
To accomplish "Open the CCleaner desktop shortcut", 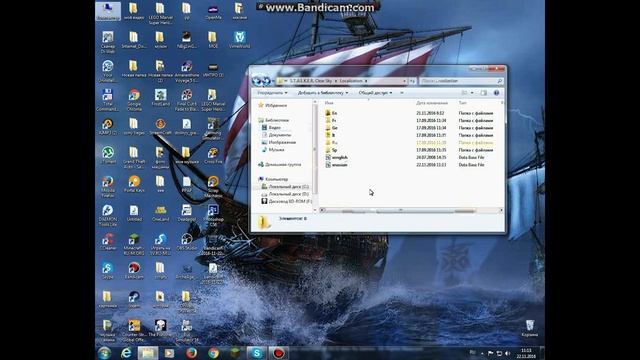I will click(108, 242).
